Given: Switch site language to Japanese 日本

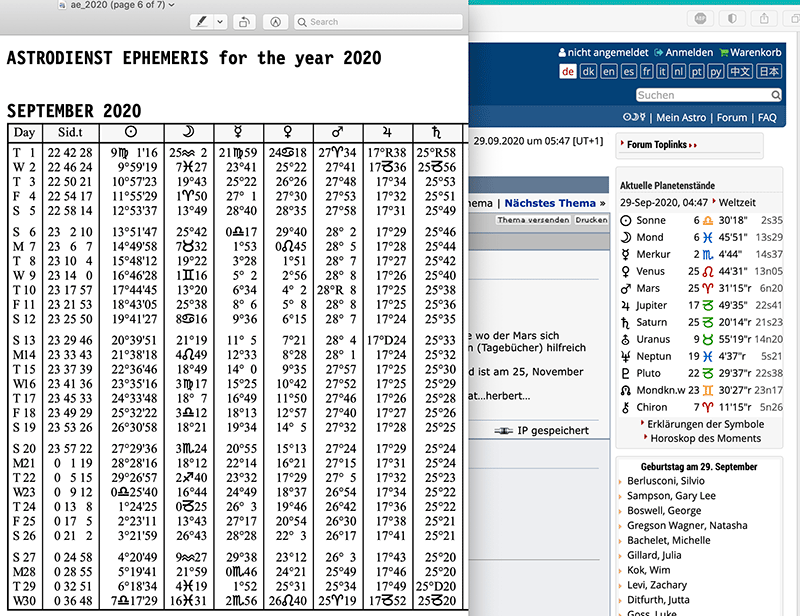Looking at the screenshot, I should [x=768, y=71].
